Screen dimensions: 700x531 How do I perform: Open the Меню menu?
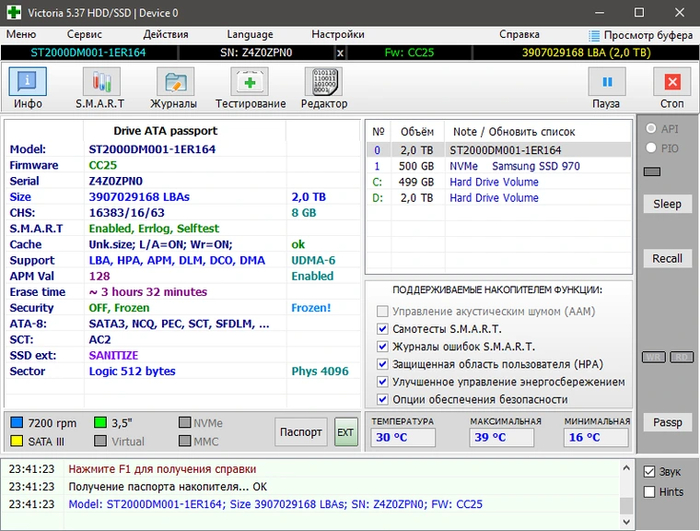21,34
